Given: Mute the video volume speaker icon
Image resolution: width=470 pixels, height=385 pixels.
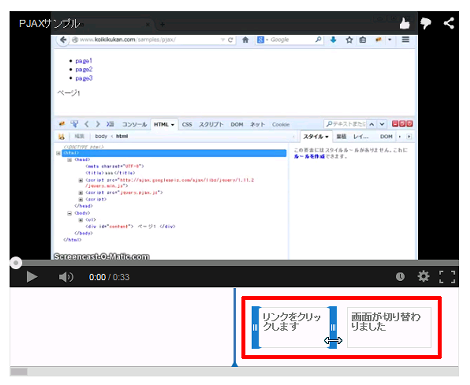Looking at the screenshot, I should 66,277.
